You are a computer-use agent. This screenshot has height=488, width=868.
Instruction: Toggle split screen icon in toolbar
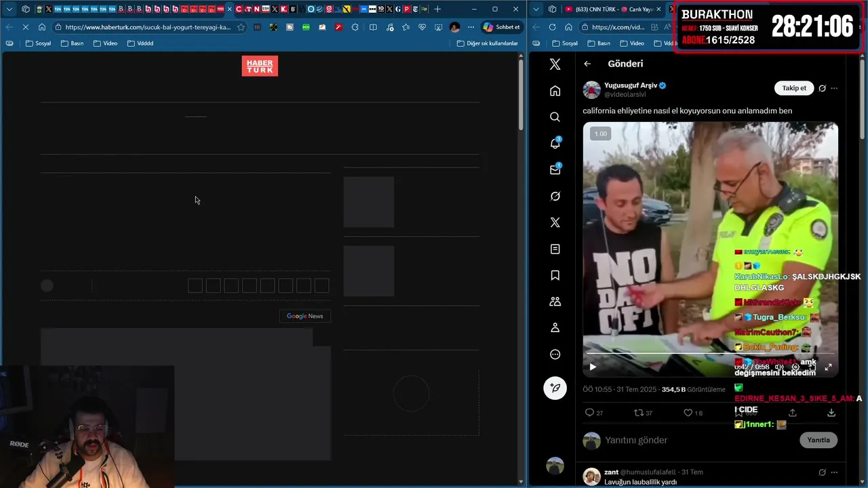pos(373,27)
